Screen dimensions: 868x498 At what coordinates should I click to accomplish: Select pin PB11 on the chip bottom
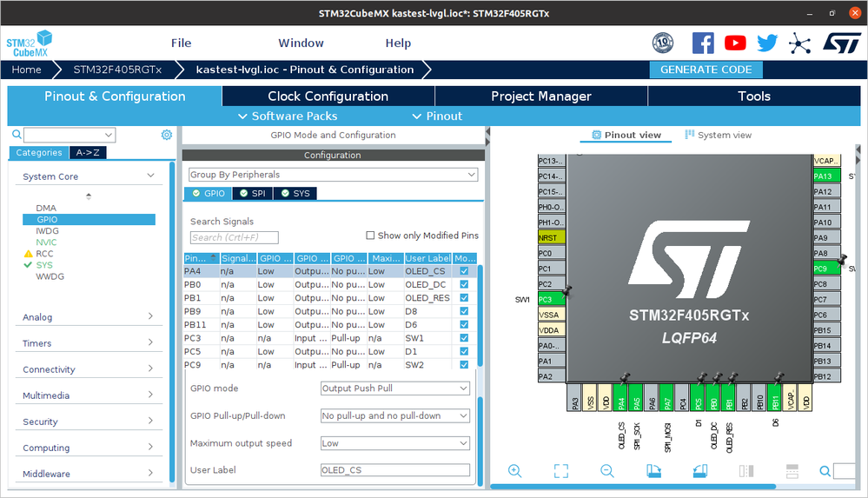click(x=776, y=397)
